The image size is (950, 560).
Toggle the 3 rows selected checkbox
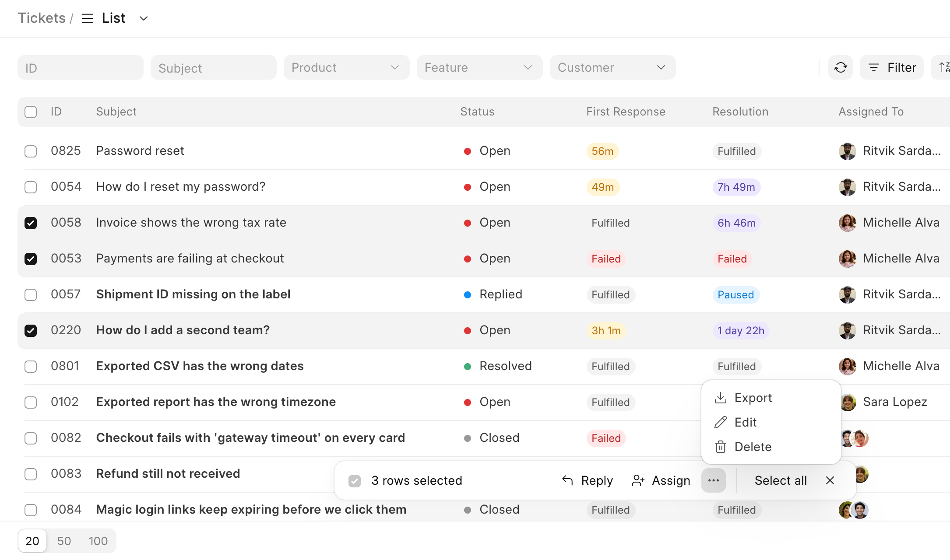click(355, 481)
